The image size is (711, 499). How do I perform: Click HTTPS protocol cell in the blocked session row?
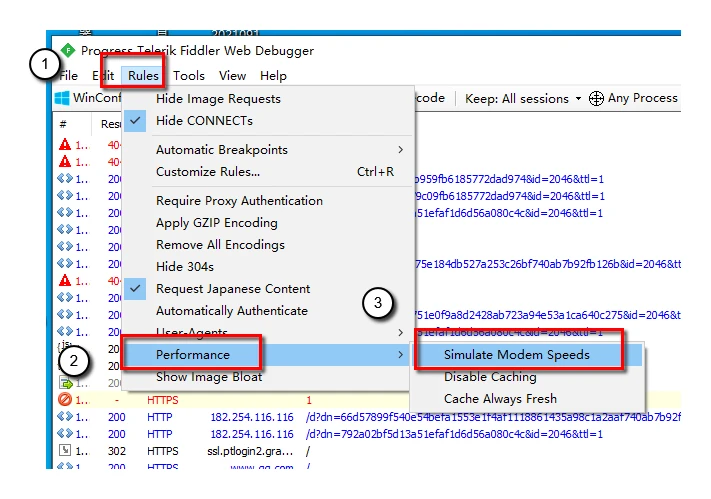pyautogui.click(x=162, y=400)
